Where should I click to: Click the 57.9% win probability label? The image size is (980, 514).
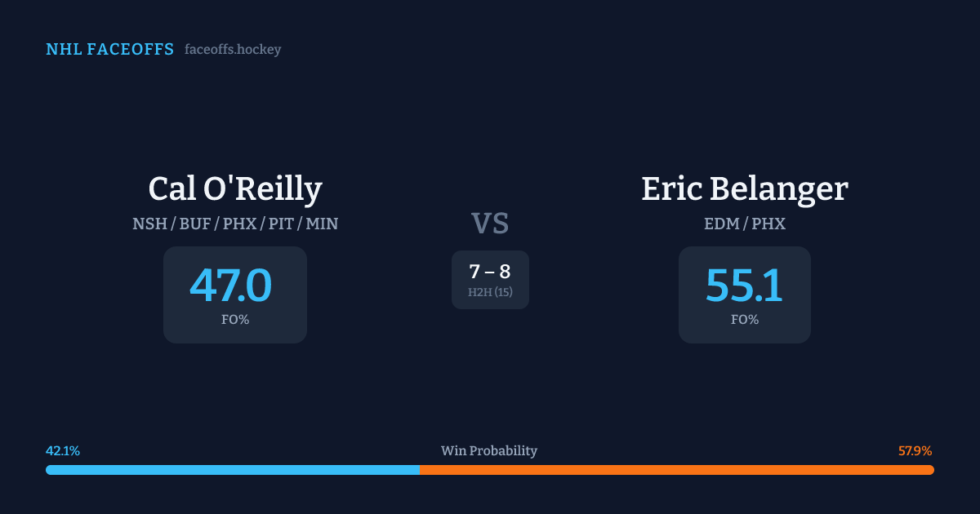click(x=915, y=451)
